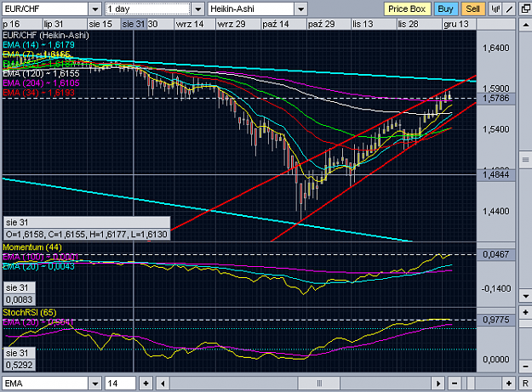Click the 1,4400 price axis label
The image size is (532, 392).
[x=495, y=212]
